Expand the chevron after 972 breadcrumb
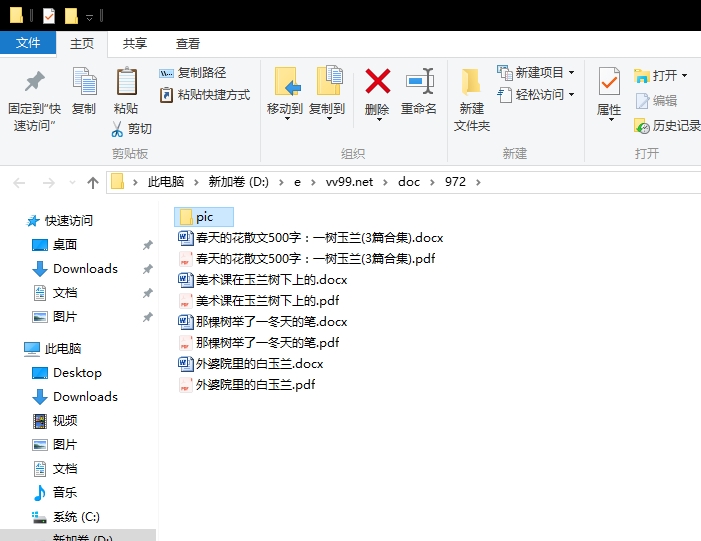 click(x=478, y=182)
